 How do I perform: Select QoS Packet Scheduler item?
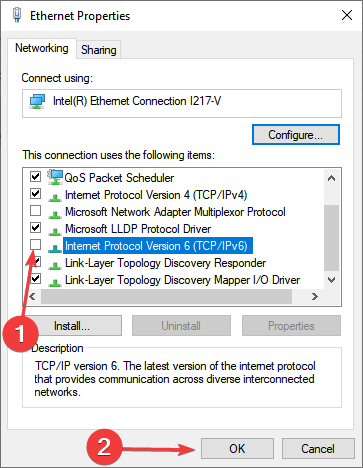(x=119, y=178)
